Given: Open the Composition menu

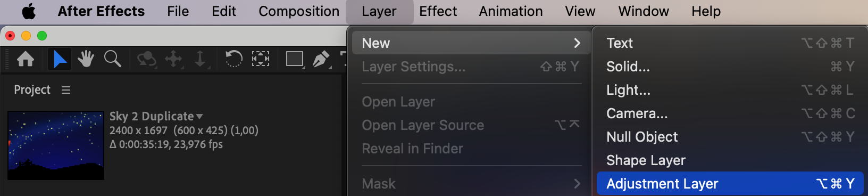Looking at the screenshot, I should 299,11.
